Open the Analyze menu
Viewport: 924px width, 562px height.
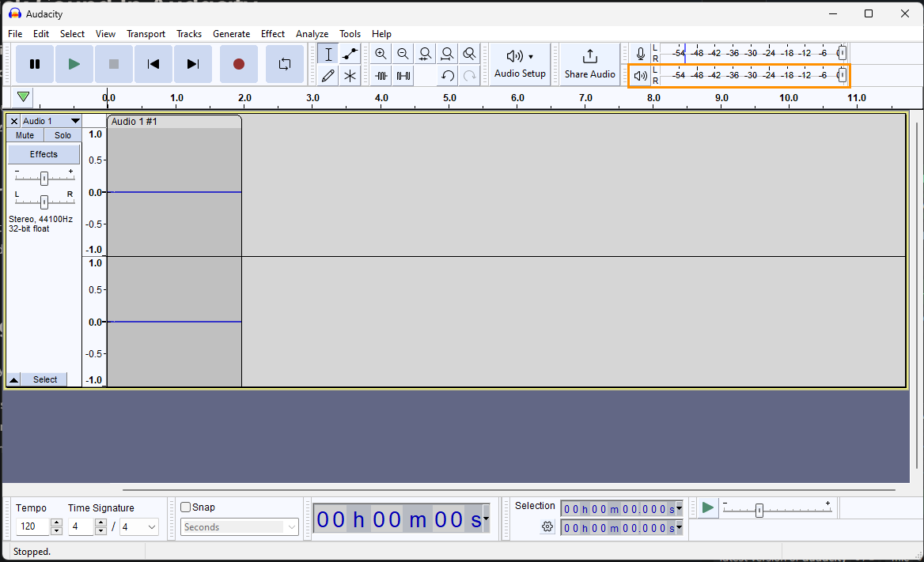pyautogui.click(x=312, y=33)
